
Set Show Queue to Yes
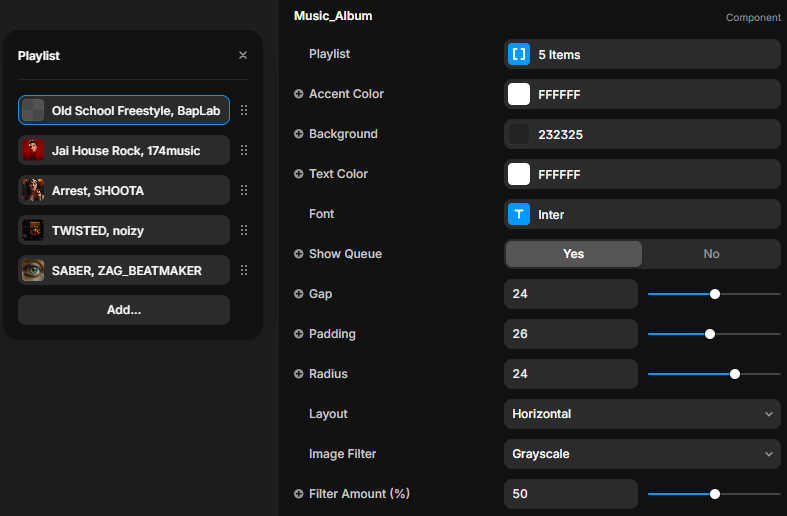(573, 254)
